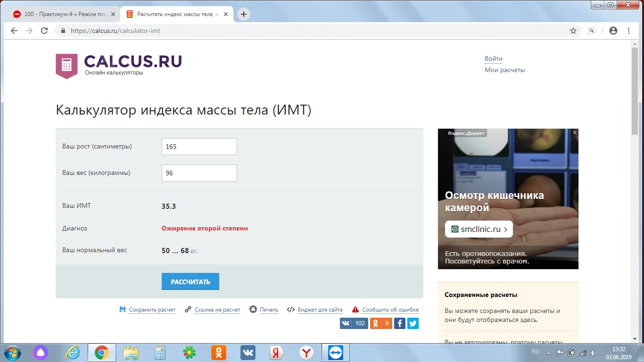Launch Alisa assistant from taskbar

(41, 352)
